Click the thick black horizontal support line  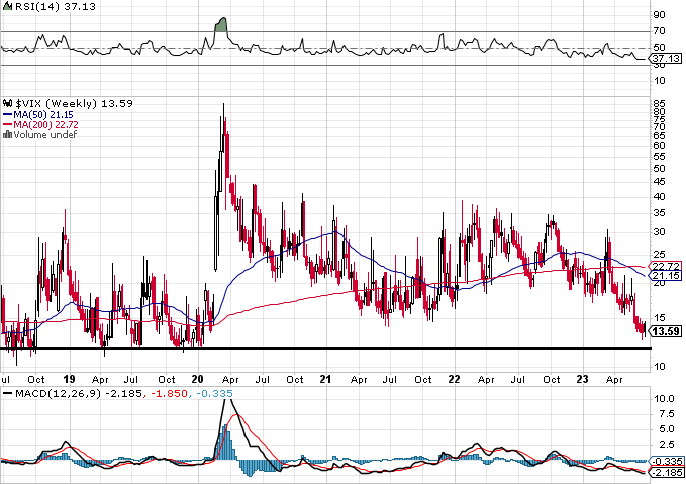[326, 348]
